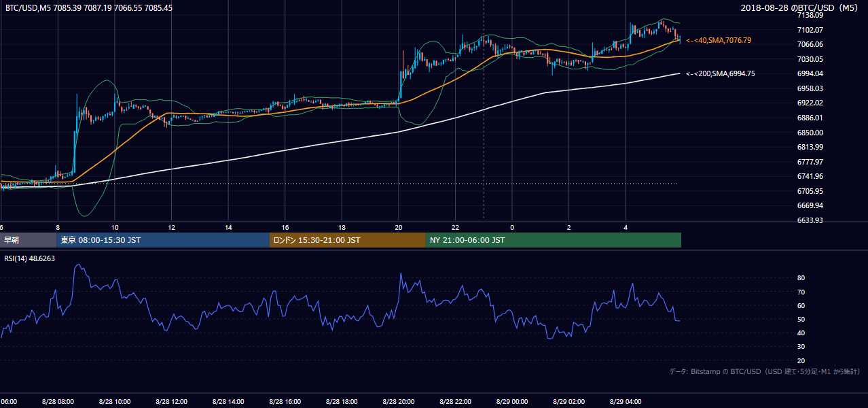The image size is (868, 408).
Task: Click hour label 20 below the price chart
Action: click(x=399, y=227)
